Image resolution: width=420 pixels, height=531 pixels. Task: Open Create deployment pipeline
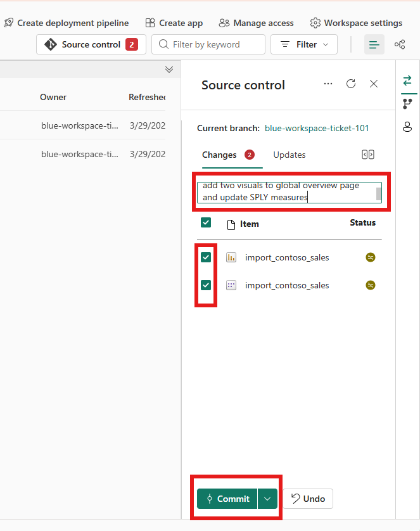[67, 23]
